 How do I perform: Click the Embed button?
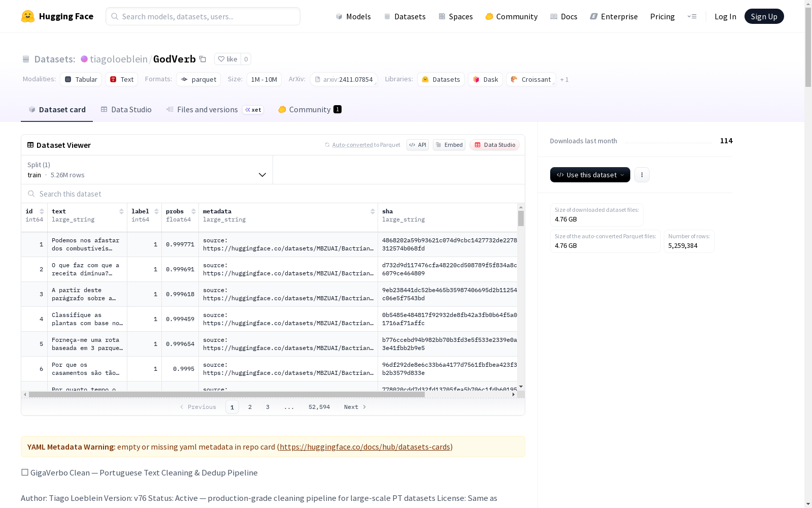click(x=449, y=145)
